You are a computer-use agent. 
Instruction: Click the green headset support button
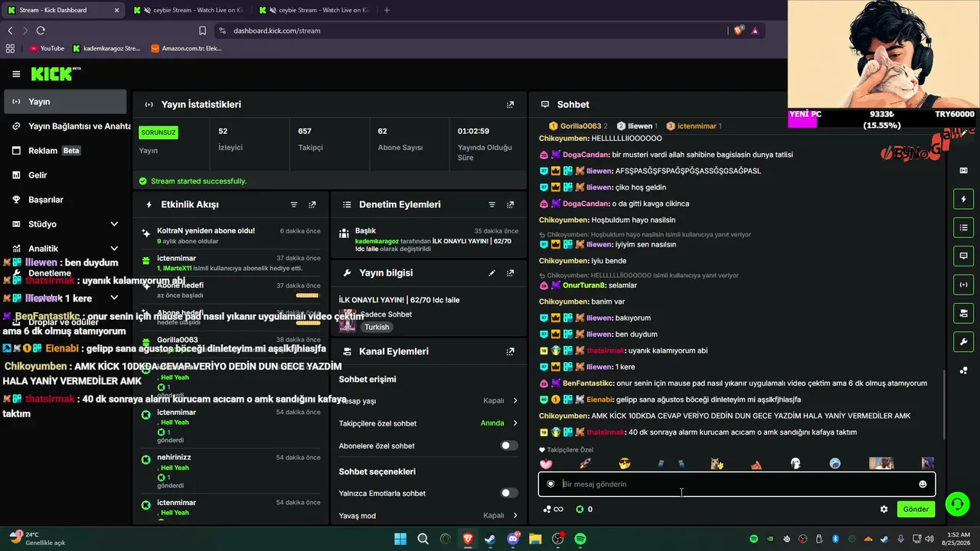(x=957, y=504)
